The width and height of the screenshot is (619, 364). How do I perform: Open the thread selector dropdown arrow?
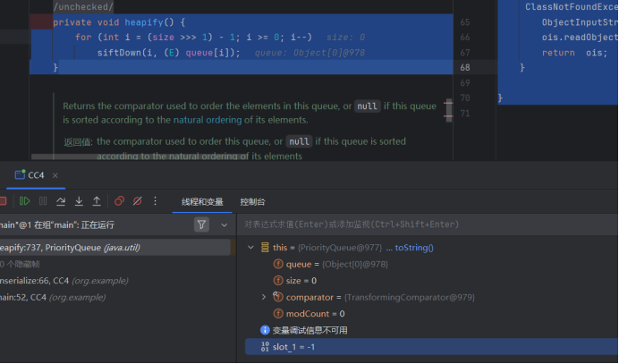pyautogui.click(x=224, y=225)
